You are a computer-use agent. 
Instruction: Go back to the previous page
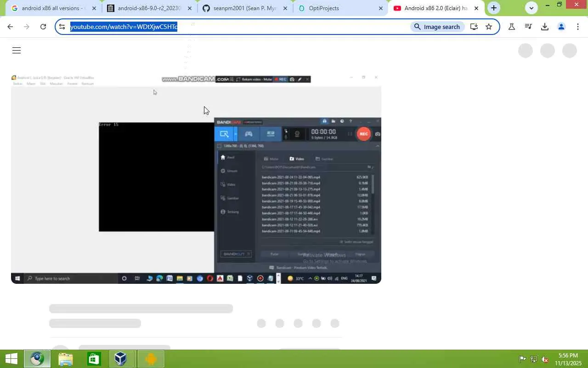click(10, 27)
